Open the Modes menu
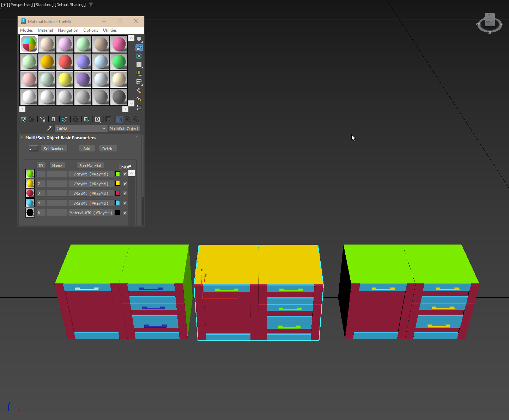The height and width of the screenshot is (420, 509). 26,30
